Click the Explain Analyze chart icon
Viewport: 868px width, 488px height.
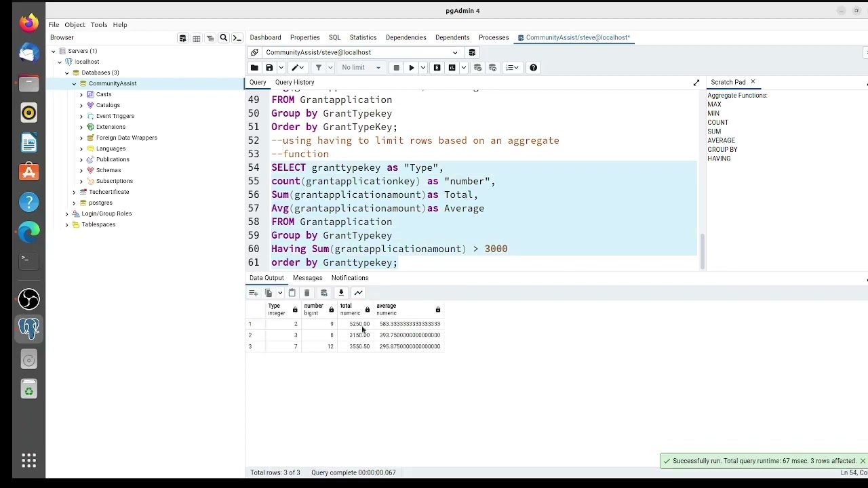point(452,68)
